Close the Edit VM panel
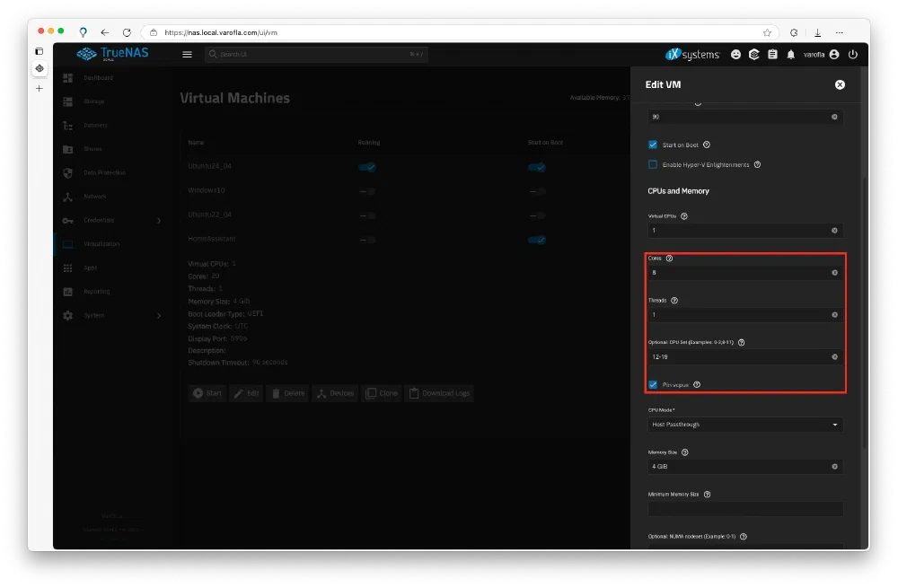The width and height of the screenshot is (898, 588). (840, 84)
